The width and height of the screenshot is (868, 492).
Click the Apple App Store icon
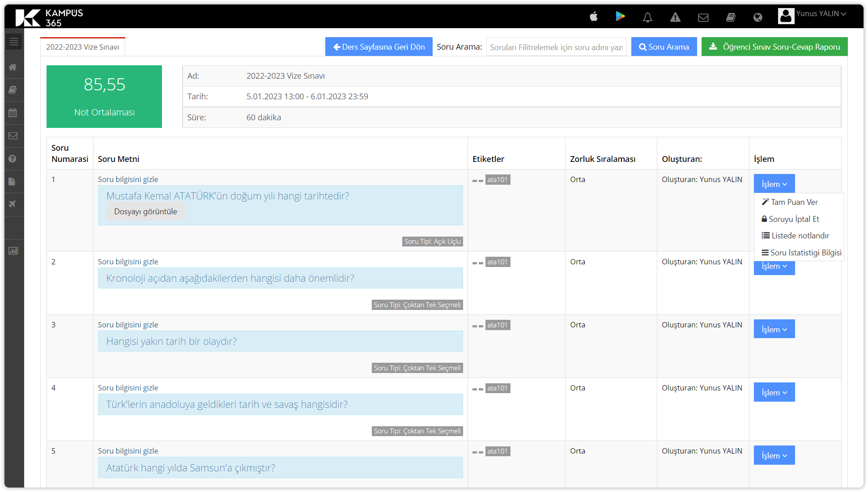click(x=594, y=17)
